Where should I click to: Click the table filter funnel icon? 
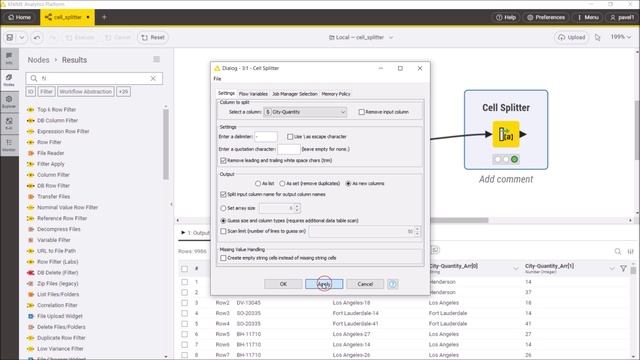623,268
